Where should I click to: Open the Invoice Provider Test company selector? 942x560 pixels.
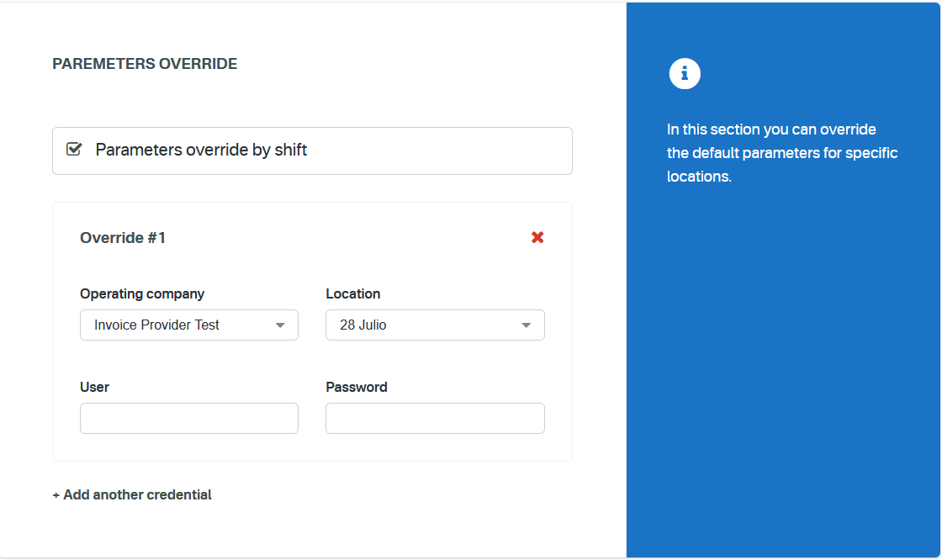pyautogui.click(x=189, y=325)
